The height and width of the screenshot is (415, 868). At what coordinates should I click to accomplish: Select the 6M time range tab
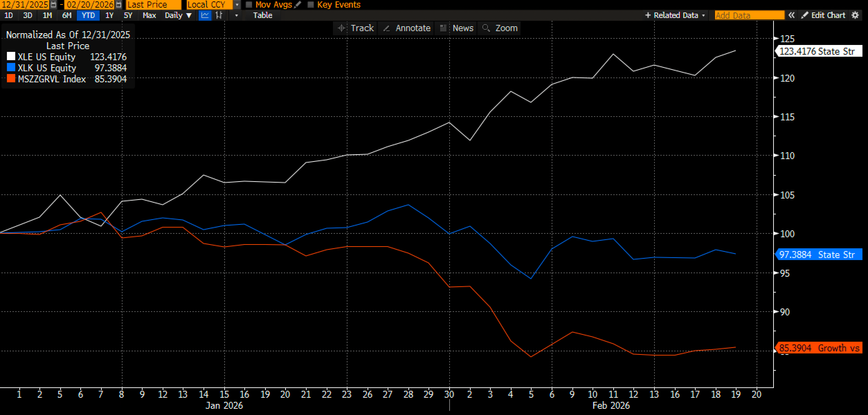click(x=67, y=15)
